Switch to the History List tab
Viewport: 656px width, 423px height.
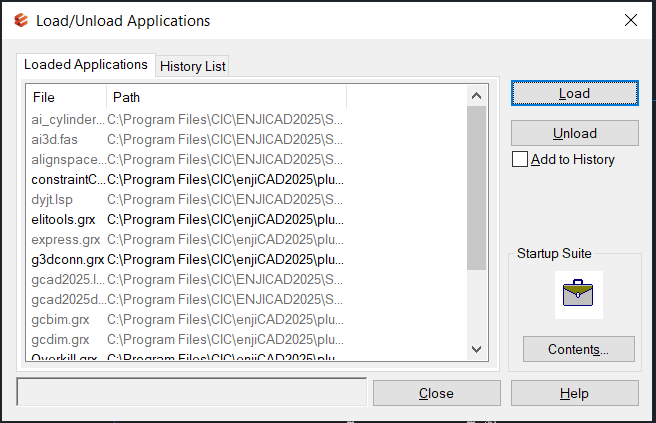192,66
